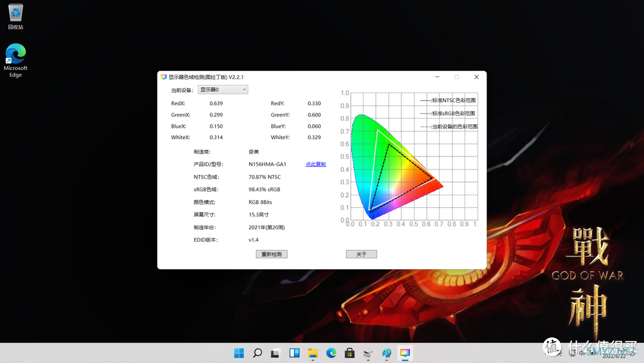This screenshot has height=363, width=644.
Task: Launch Edge browser from the taskbar
Action: (331, 353)
